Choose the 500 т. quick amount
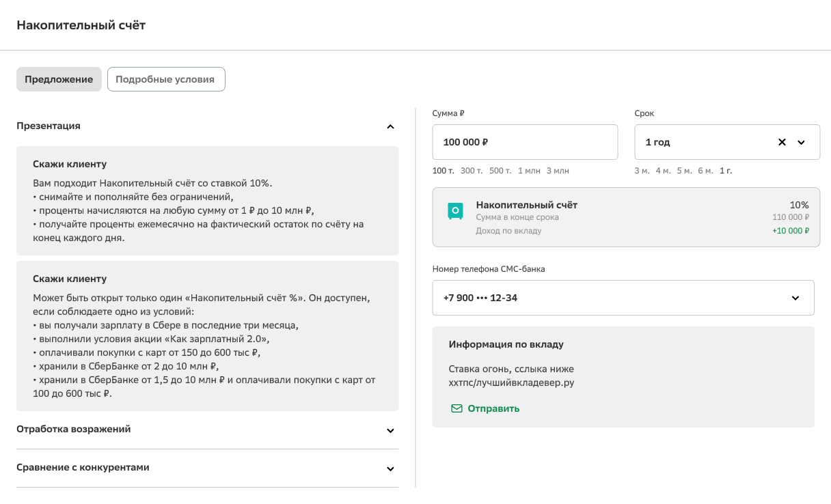The image size is (831, 504). click(x=500, y=171)
